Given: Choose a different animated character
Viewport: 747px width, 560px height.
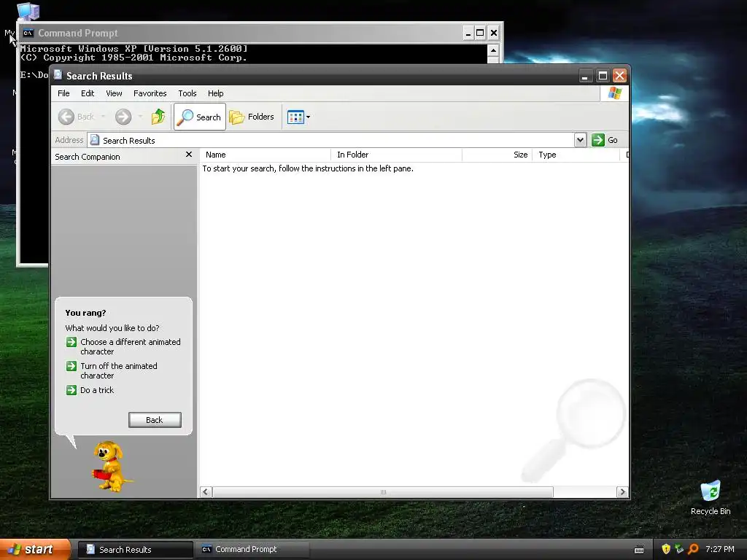Looking at the screenshot, I should coord(123,346).
